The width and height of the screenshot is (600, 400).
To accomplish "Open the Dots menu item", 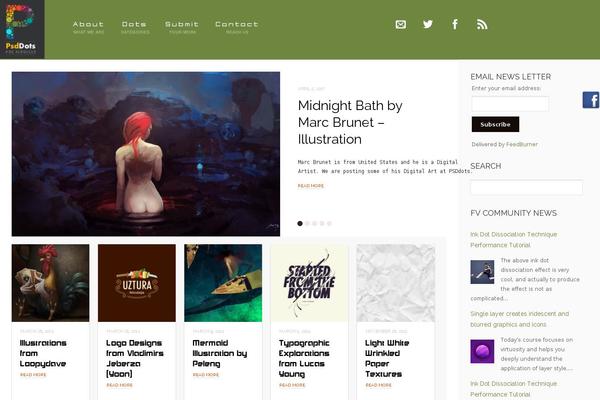I will click(x=134, y=27).
